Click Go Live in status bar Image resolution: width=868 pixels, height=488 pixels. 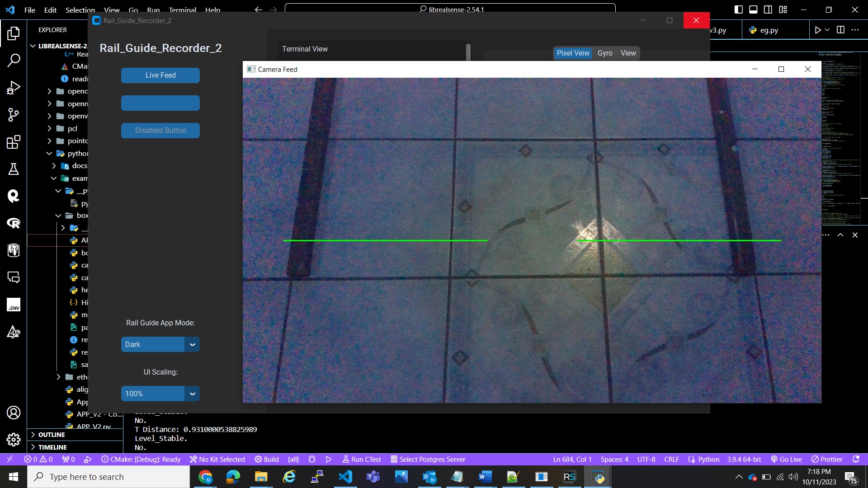click(x=786, y=459)
